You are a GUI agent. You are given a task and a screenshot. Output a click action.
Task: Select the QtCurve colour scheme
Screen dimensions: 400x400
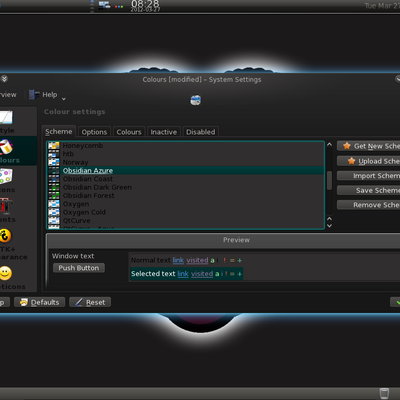(x=185, y=221)
